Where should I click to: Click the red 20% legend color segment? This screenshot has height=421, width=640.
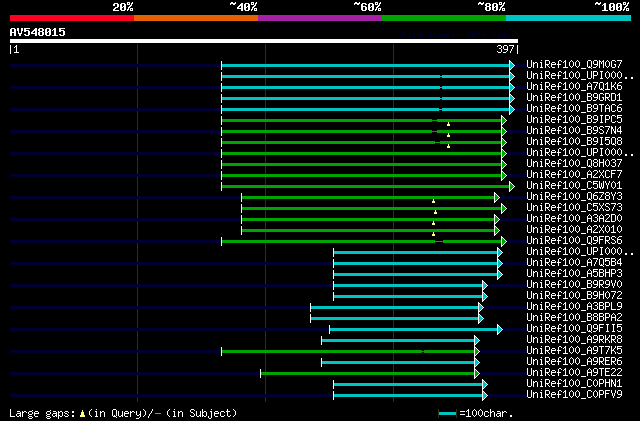(x=72, y=18)
